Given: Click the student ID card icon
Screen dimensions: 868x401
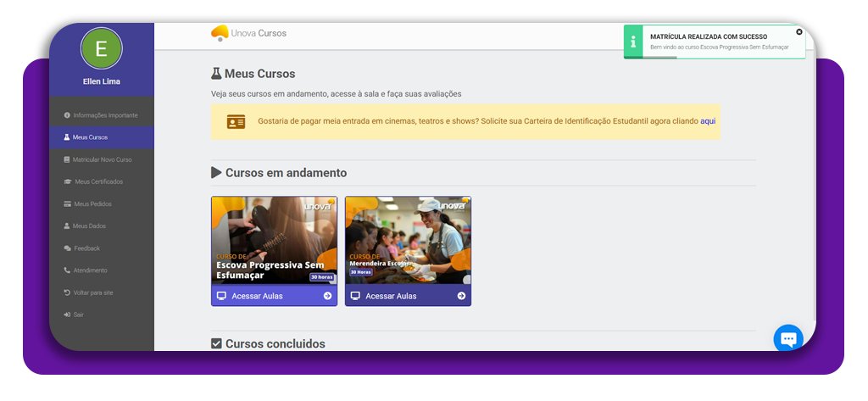Looking at the screenshot, I should coord(236,121).
